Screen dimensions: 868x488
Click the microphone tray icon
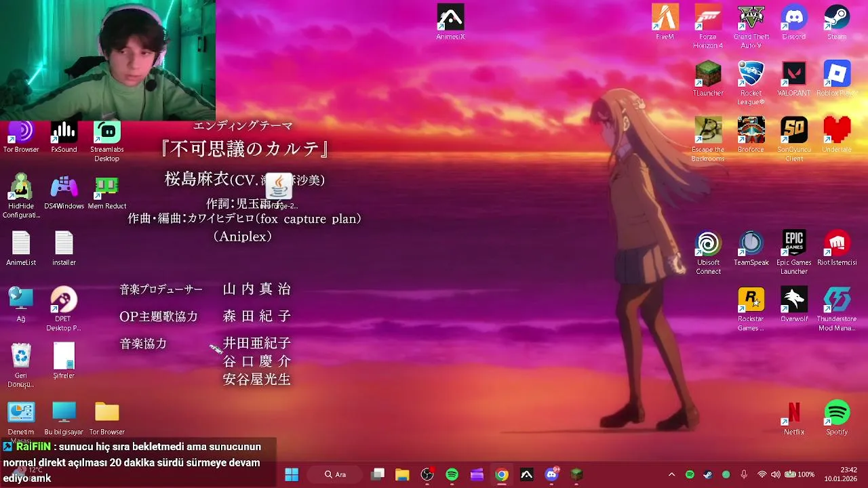(744, 474)
